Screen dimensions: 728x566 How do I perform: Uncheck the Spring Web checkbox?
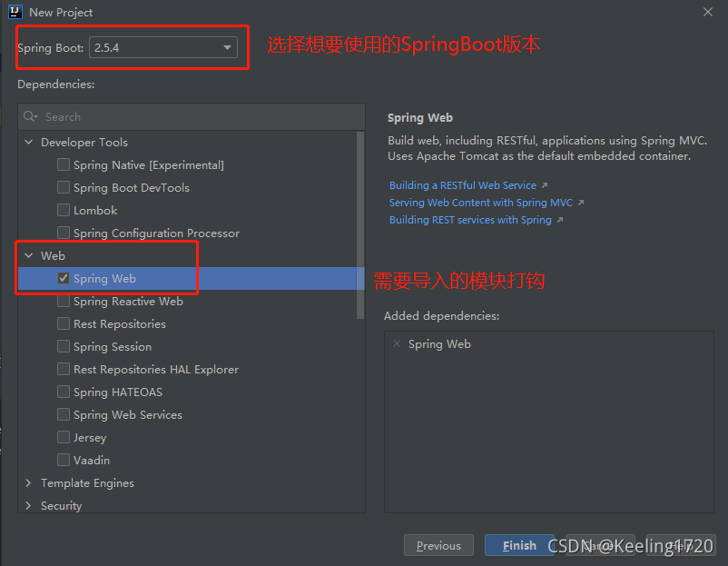coord(64,278)
